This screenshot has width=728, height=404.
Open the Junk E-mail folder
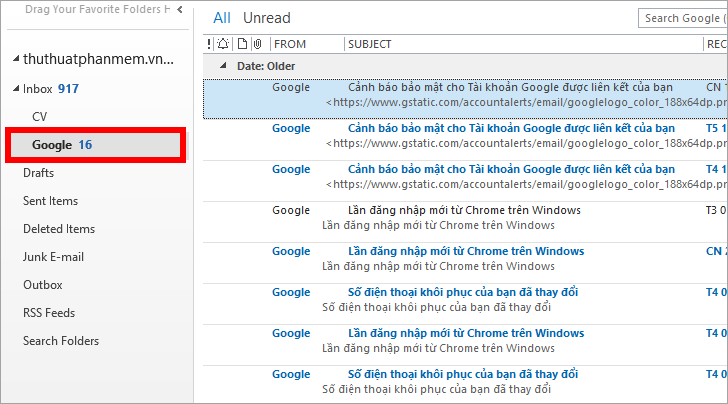tap(53, 257)
